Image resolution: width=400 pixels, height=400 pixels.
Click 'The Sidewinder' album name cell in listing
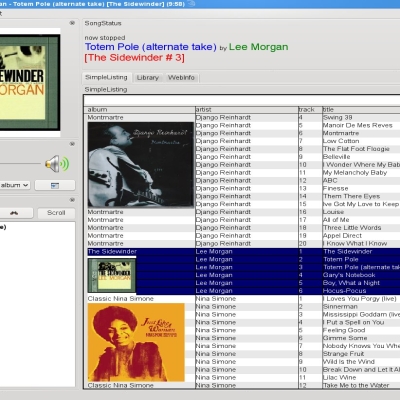click(112, 252)
